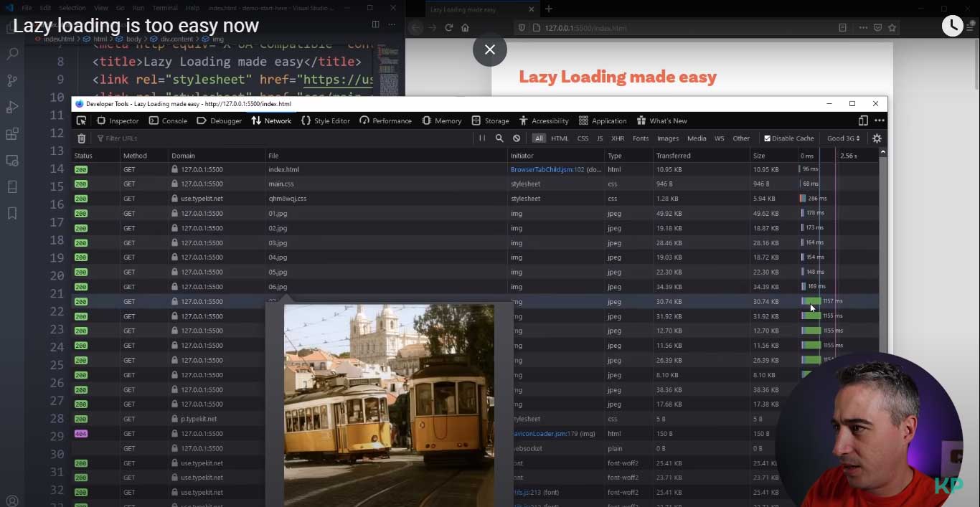
Task: Open BrowserTabChild.jsm:102 initiator link
Action: (547, 170)
